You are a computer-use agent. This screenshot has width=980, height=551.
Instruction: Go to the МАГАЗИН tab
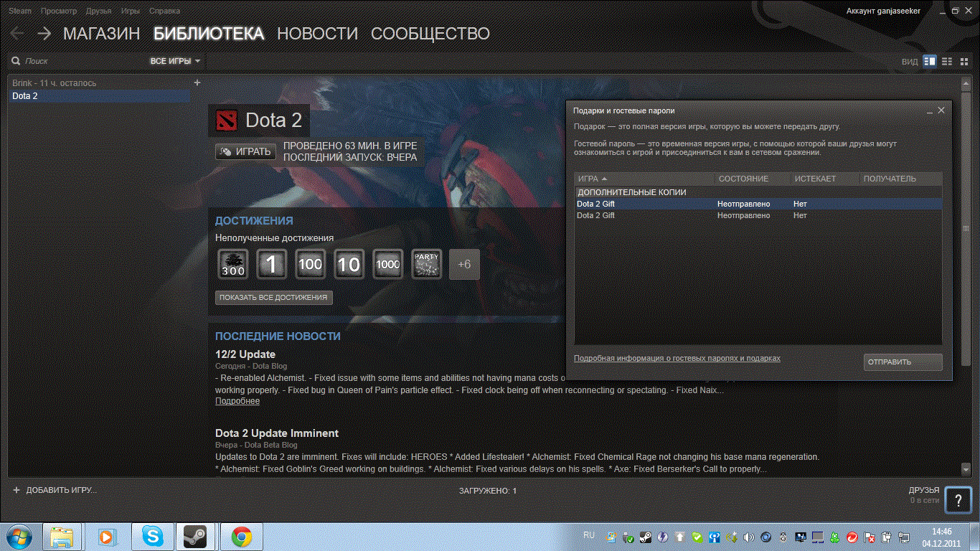point(101,34)
